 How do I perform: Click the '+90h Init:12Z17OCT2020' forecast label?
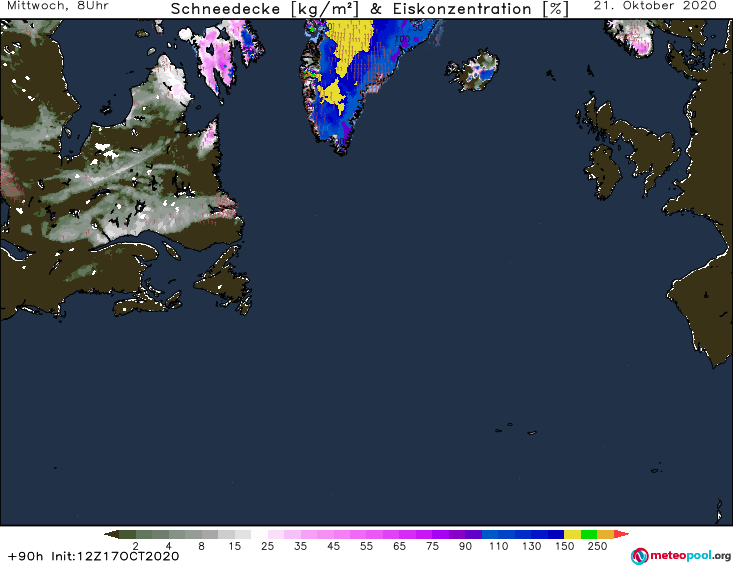click(93, 556)
